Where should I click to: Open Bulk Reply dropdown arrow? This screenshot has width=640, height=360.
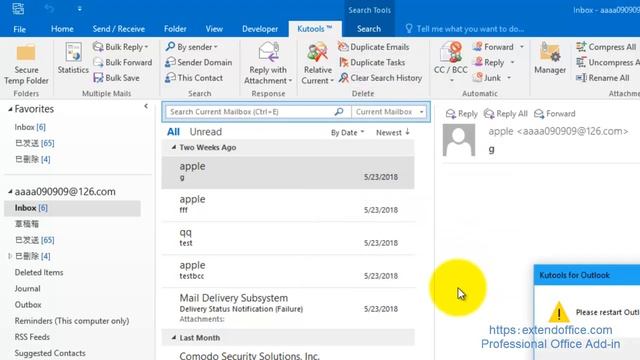tap(146, 47)
